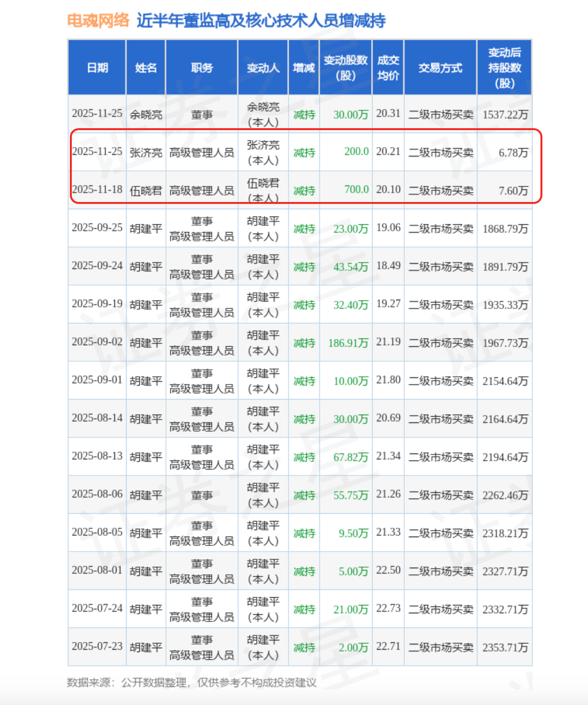Image resolution: width=588 pixels, height=705 pixels.
Task: Click the 19.06 average price cell
Action: (x=389, y=227)
